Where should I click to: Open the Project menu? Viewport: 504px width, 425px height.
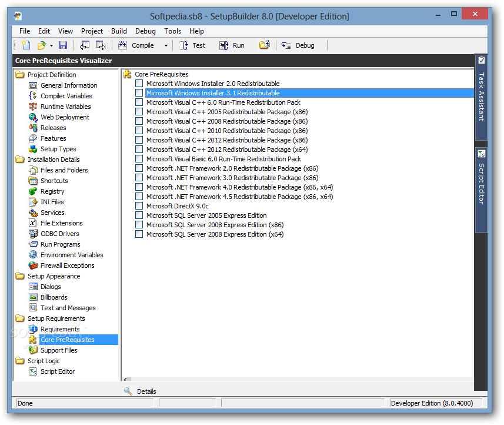(92, 31)
